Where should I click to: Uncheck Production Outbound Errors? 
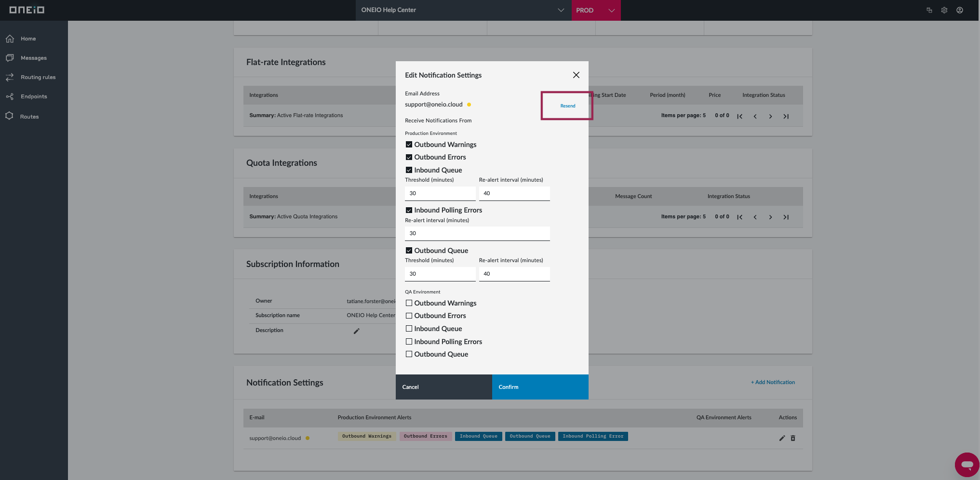(409, 157)
